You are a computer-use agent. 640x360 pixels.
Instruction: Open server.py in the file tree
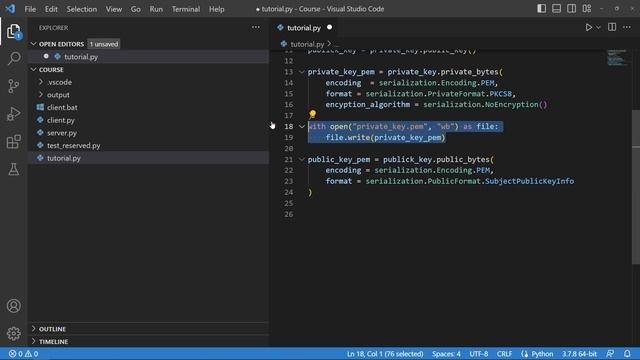(62, 133)
